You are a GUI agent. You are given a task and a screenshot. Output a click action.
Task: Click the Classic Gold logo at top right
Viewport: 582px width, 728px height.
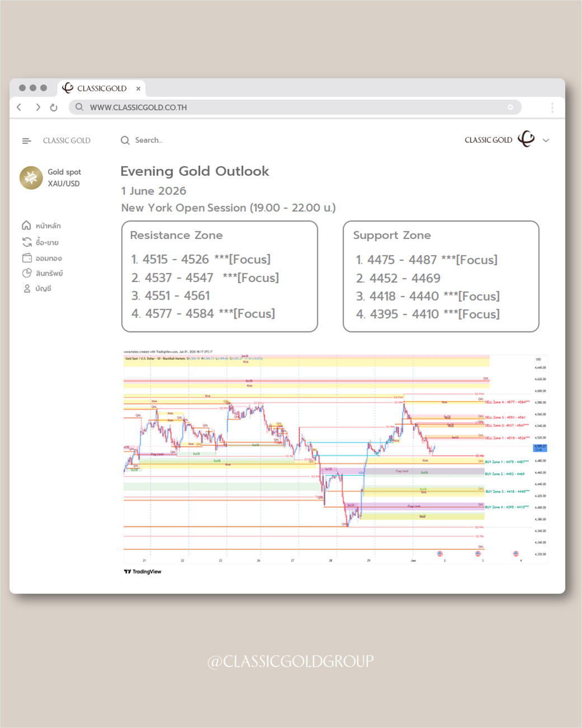tap(526, 139)
